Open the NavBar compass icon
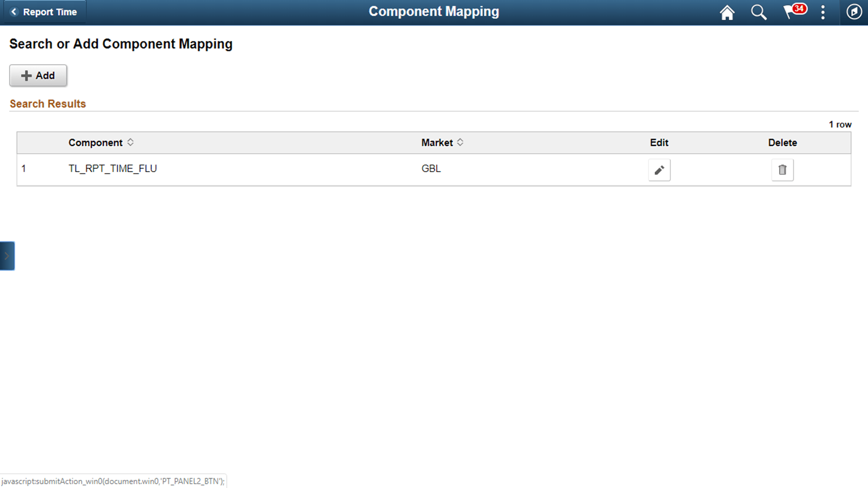This screenshot has width=868, height=488. [x=854, y=12]
